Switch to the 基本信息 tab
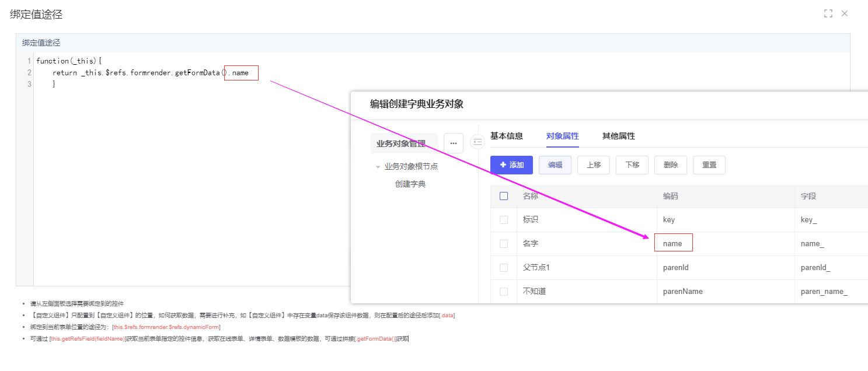 tap(506, 136)
